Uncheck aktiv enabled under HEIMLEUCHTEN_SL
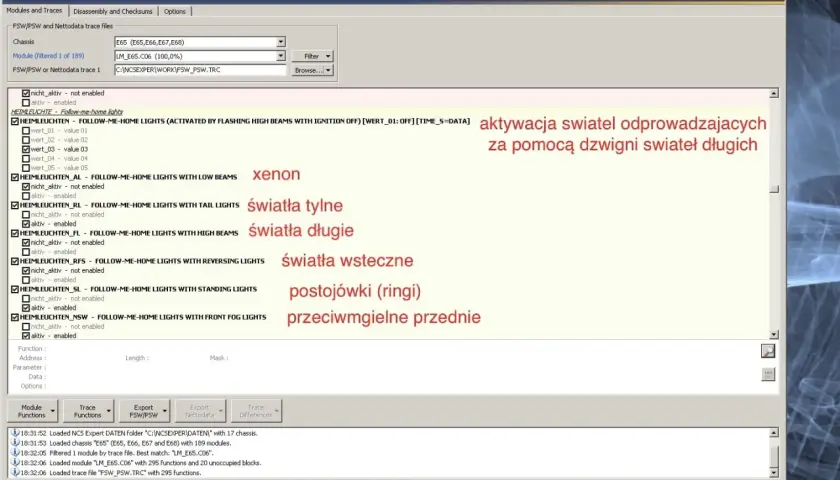840x480 pixels. (26, 308)
